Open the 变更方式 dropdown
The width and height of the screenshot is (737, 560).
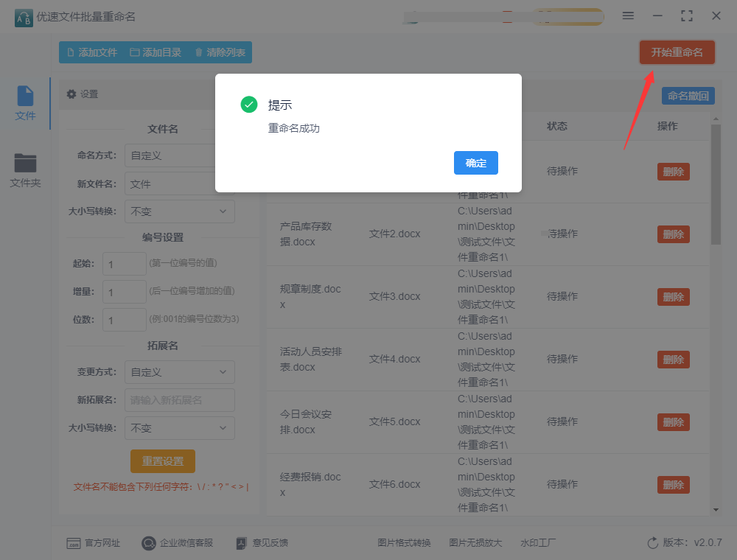tap(179, 372)
